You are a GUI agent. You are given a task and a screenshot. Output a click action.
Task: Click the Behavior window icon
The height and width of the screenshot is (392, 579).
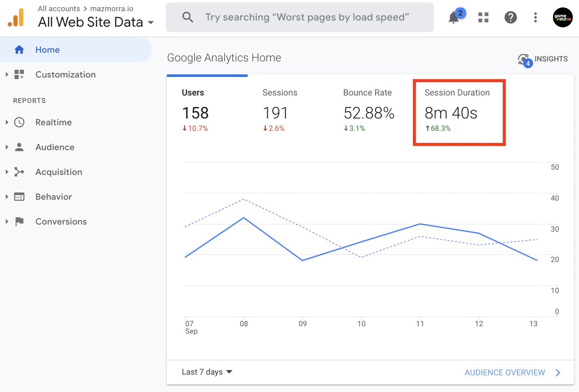[19, 197]
